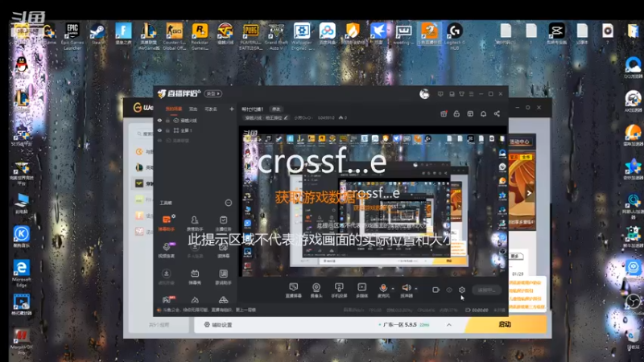Go to next banner in WeGame carousel

tap(529, 193)
